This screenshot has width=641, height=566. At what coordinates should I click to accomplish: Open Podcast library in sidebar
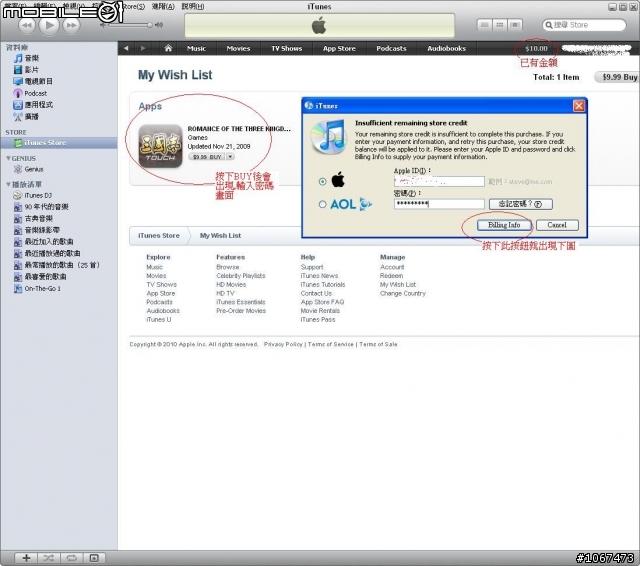pos(30,93)
